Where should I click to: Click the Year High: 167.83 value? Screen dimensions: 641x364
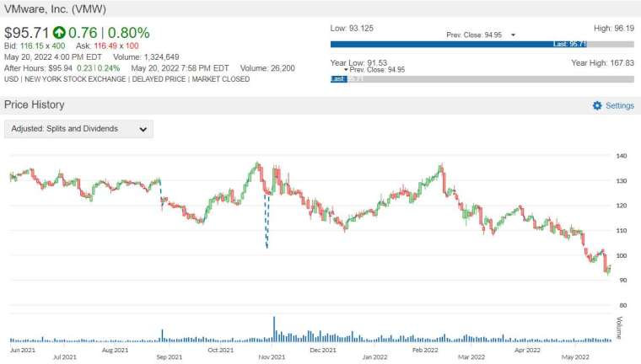point(602,63)
